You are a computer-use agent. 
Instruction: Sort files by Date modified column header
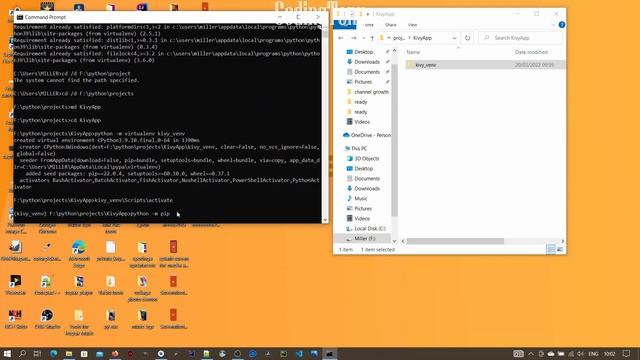tap(531, 52)
